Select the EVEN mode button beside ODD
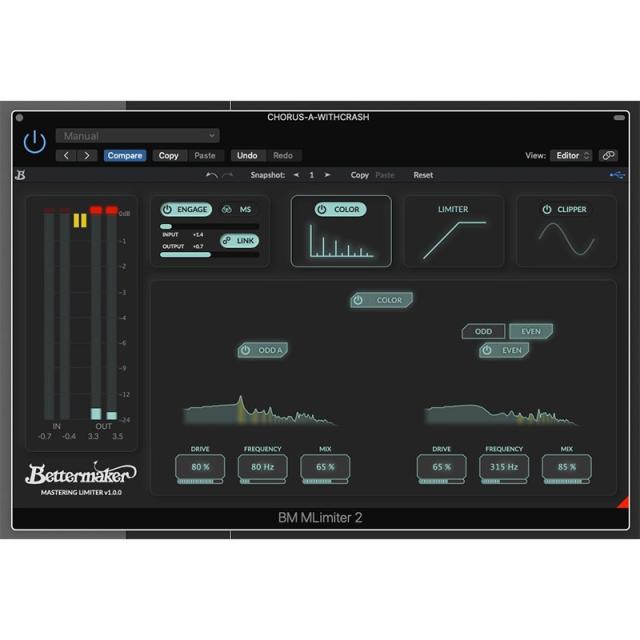This screenshot has height=640, width=640. (x=531, y=331)
